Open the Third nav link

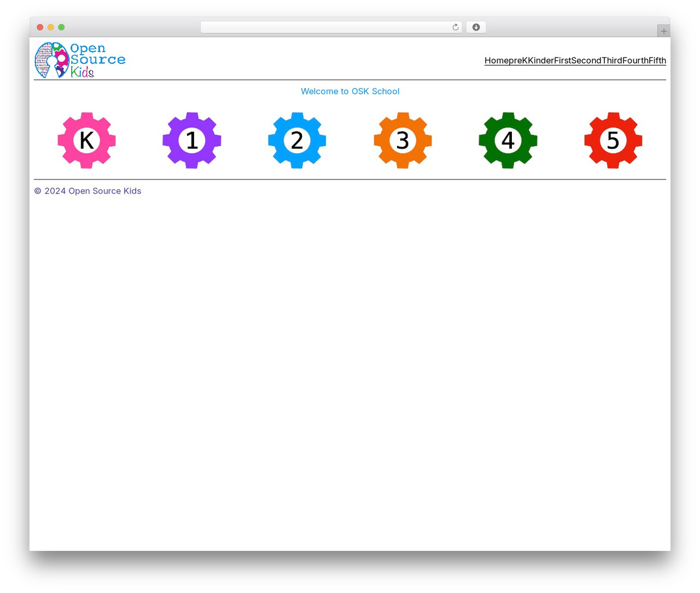[612, 61]
